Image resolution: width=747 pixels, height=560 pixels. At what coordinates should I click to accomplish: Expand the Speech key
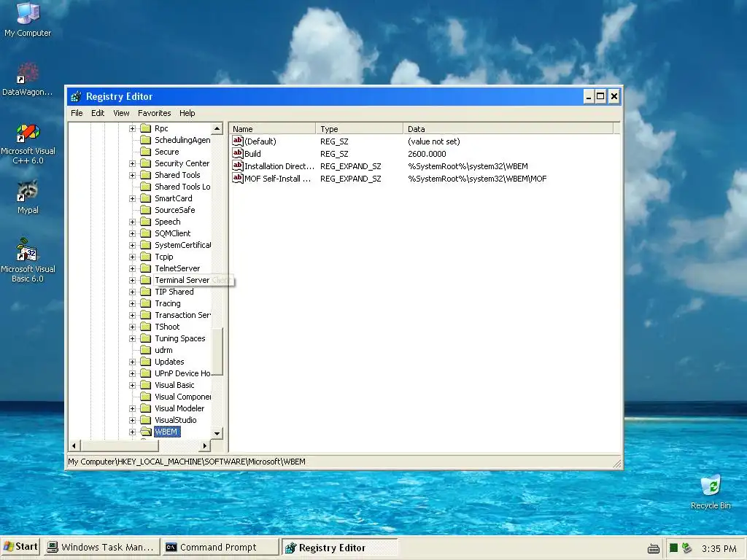(x=133, y=222)
